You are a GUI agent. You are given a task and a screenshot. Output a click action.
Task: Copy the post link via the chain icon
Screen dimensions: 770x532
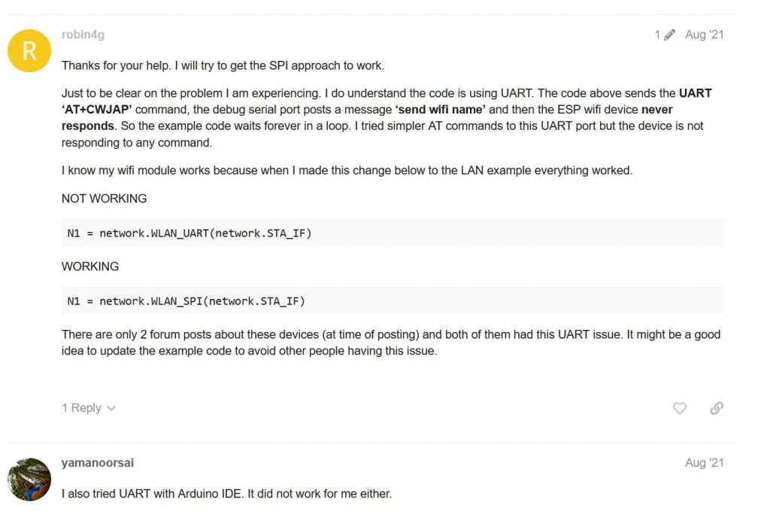[717, 408]
